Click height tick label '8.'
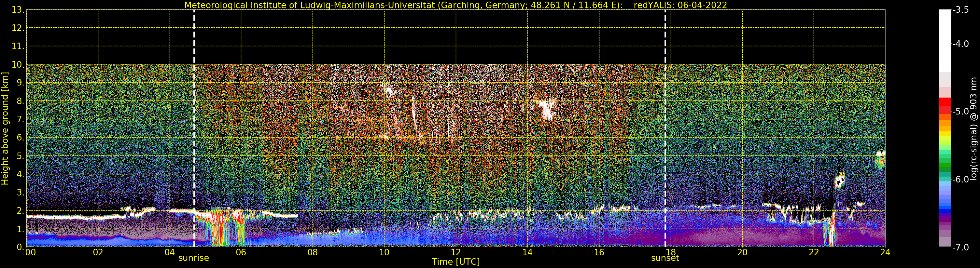980x268 pixels. tap(21, 101)
